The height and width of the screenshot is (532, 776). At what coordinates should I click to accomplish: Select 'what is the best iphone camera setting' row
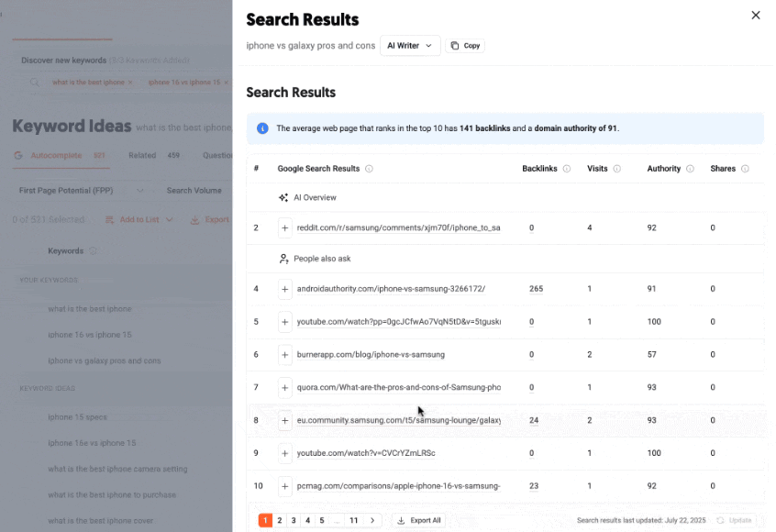point(117,469)
